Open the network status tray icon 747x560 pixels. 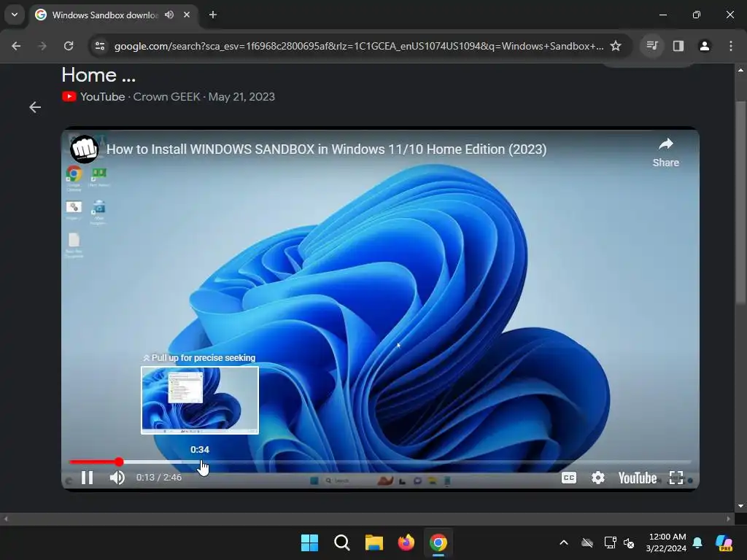[611, 542]
